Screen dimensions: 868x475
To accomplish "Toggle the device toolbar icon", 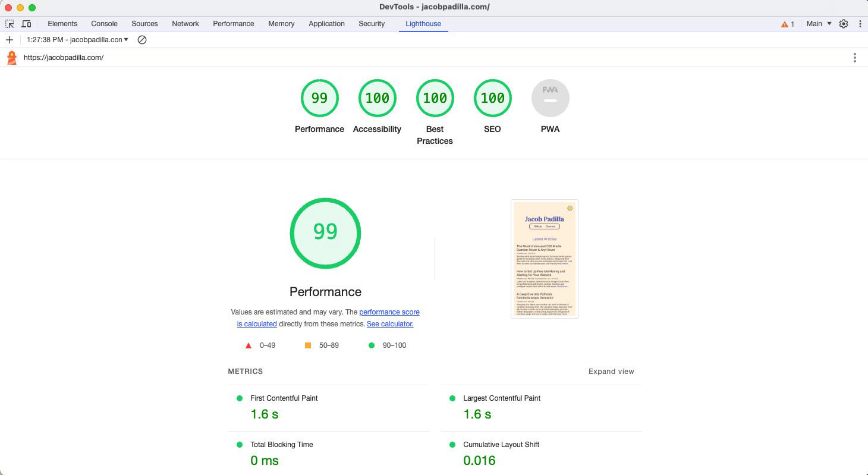I will 26,23.
